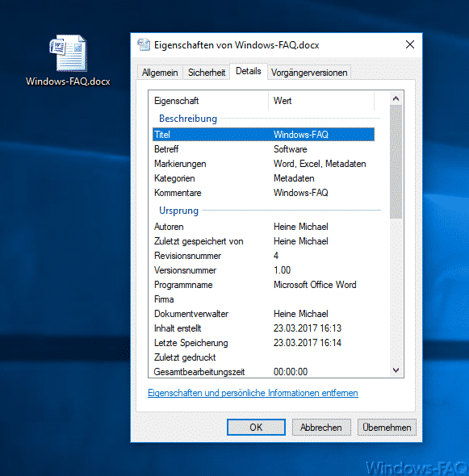Click the vertical scrollbar thumb

pyautogui.click(x=396, y=162)
